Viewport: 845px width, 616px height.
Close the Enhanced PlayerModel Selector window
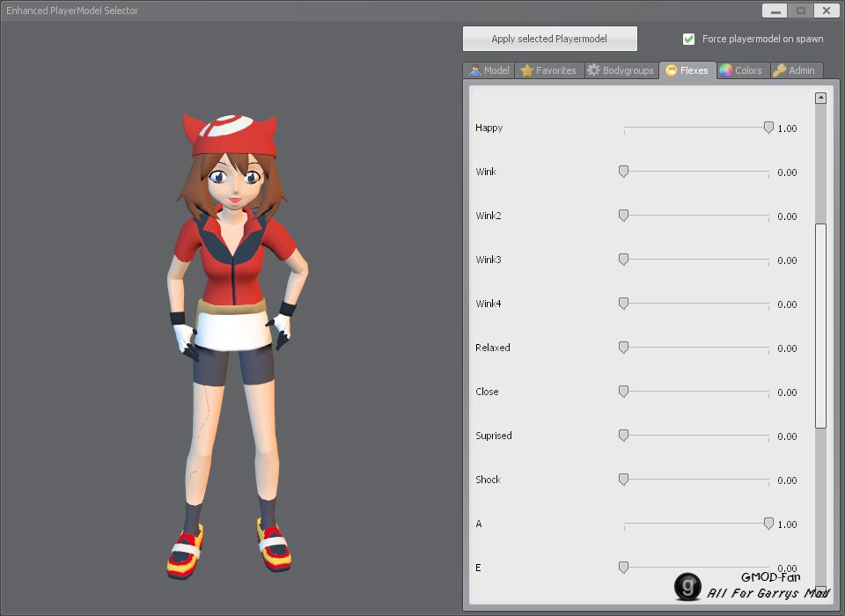click(827, 11)
